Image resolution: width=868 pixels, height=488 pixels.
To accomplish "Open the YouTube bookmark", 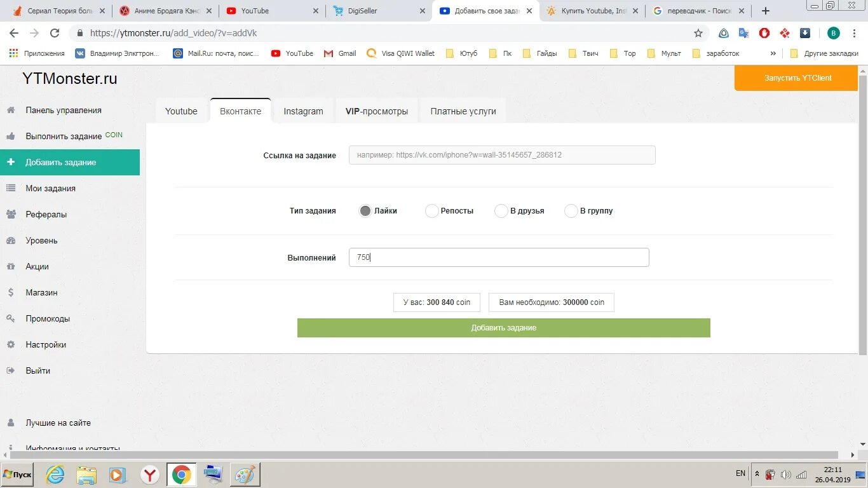I will (x=292, y=53).
